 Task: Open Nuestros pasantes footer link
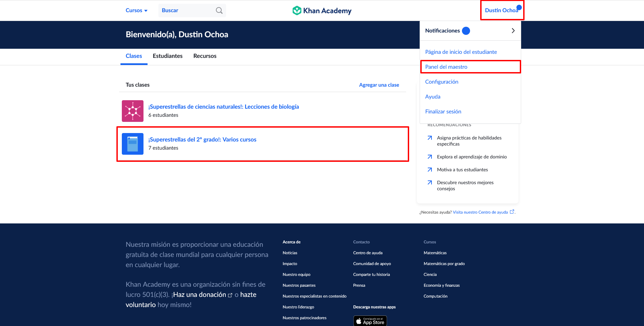(x=299, y=285)
